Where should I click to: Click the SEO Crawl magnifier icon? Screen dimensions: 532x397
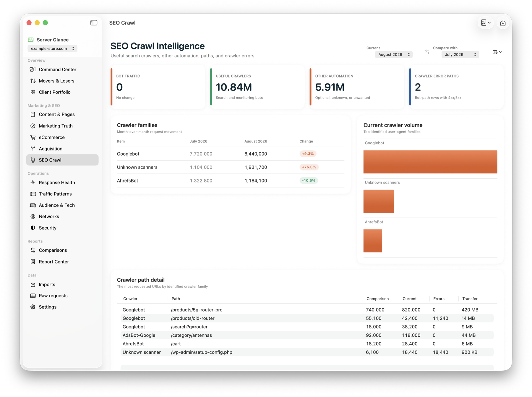[33, 160]
